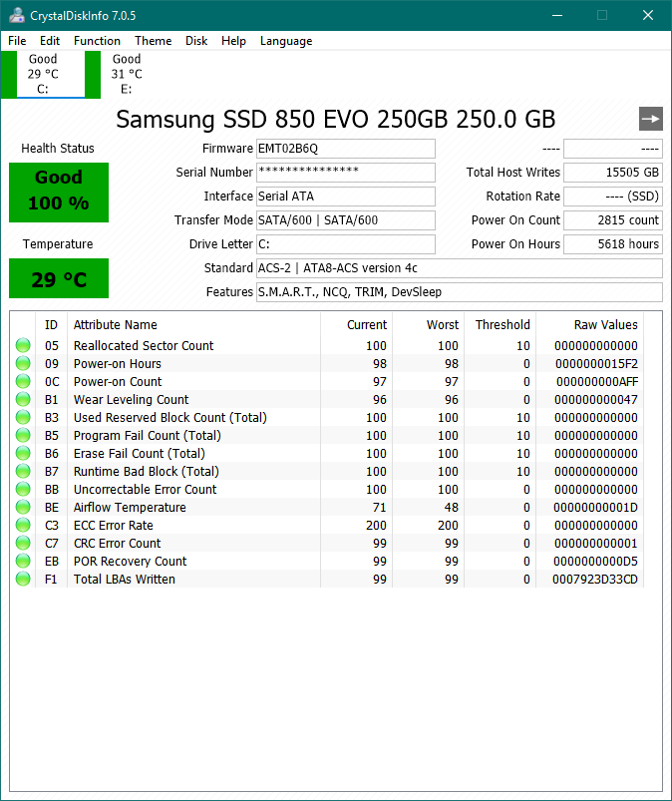Screen dimensions: 672x801
Task: Click attribute ID EB cell
Action: 51,562
